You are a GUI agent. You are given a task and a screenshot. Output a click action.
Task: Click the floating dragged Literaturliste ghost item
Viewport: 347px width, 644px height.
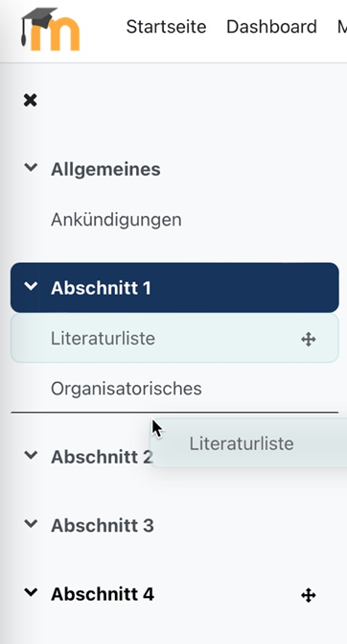tap(248, 443)
